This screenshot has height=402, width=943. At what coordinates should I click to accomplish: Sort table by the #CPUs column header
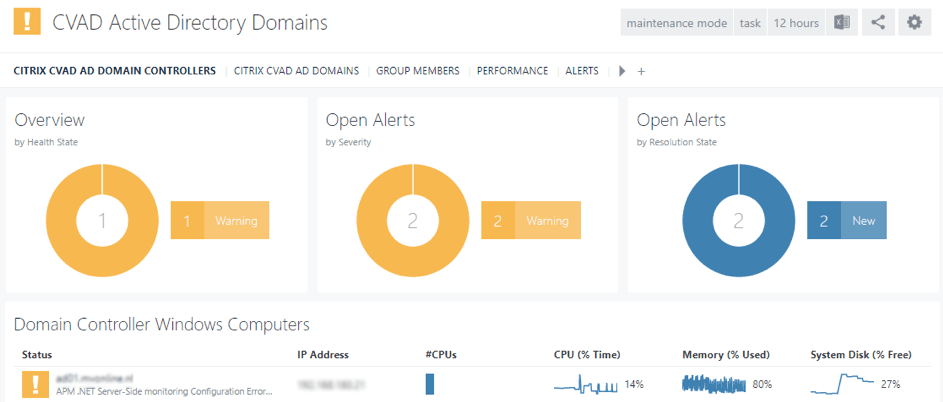[x=441, y=354]
